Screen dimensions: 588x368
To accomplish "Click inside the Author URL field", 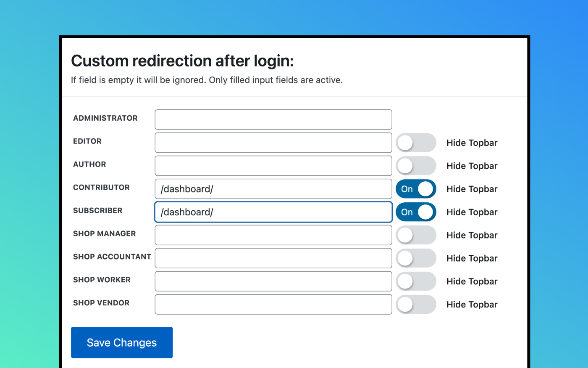I will click(273, 166).
